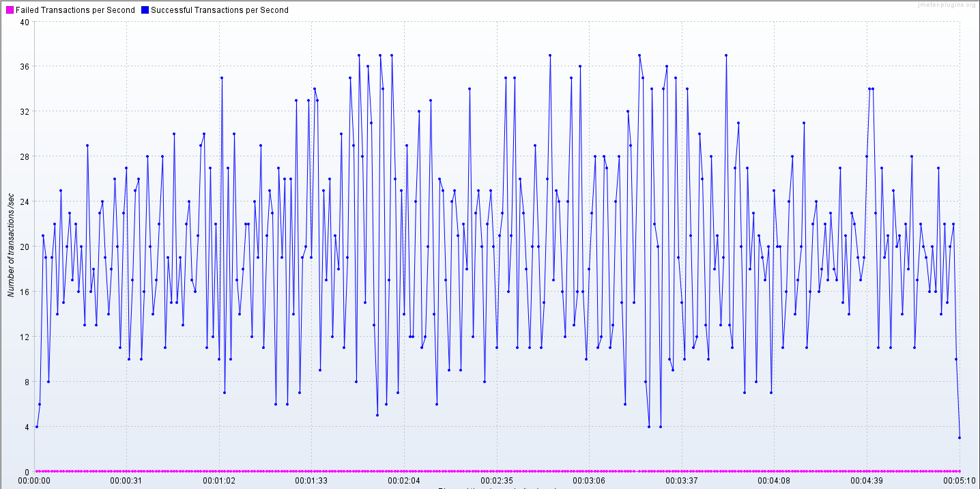Select 'Failed Transactions per Second' legend label

75,10
